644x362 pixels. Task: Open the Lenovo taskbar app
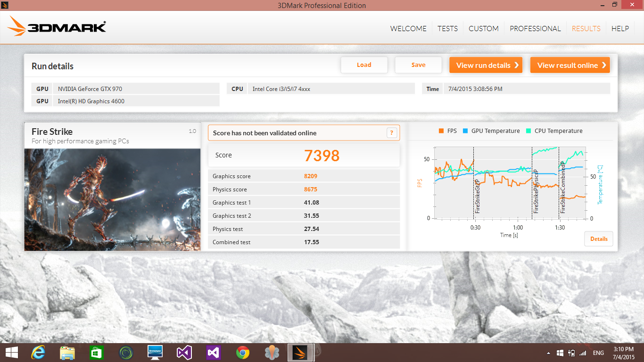click(155, 353)
